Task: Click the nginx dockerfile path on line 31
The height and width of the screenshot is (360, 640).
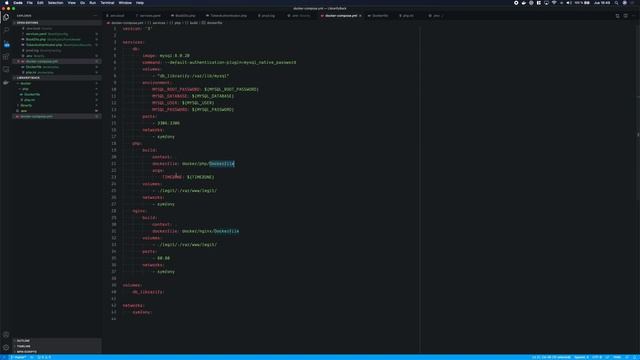Action: 211,231
